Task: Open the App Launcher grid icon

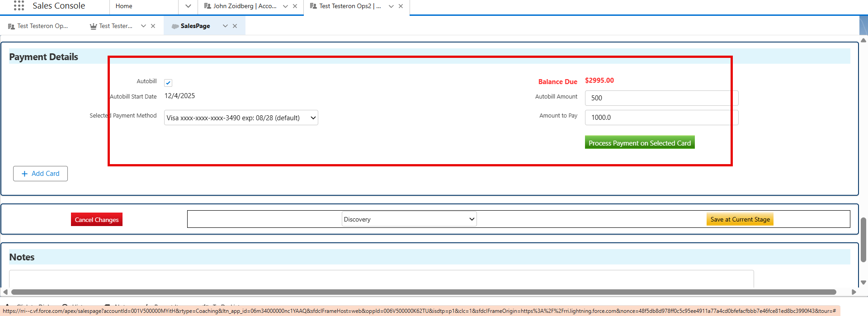Action: [19, 6]
